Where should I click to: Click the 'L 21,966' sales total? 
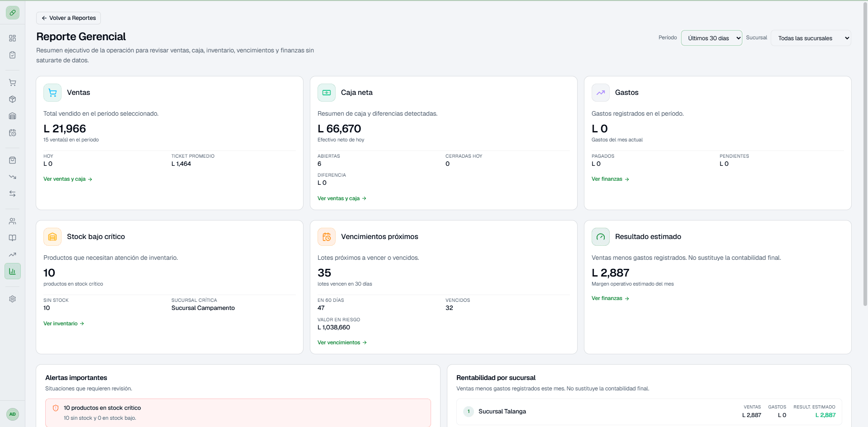(65, 129)
